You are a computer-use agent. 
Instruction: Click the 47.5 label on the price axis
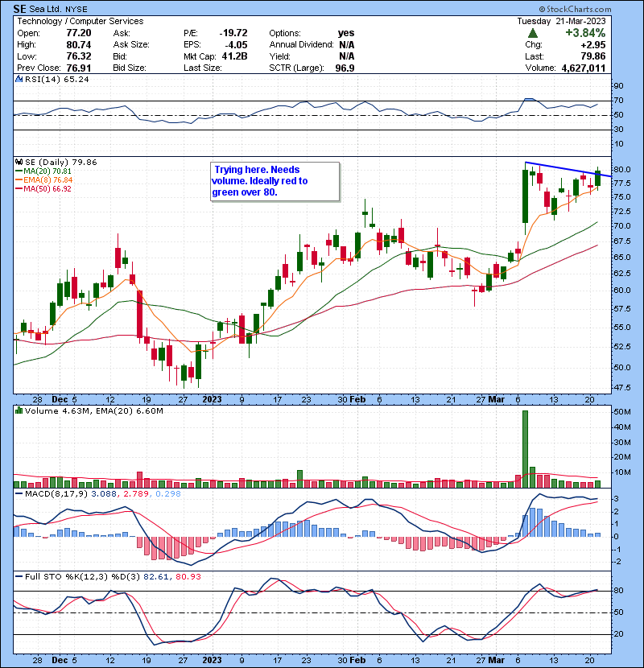[621, 388]
